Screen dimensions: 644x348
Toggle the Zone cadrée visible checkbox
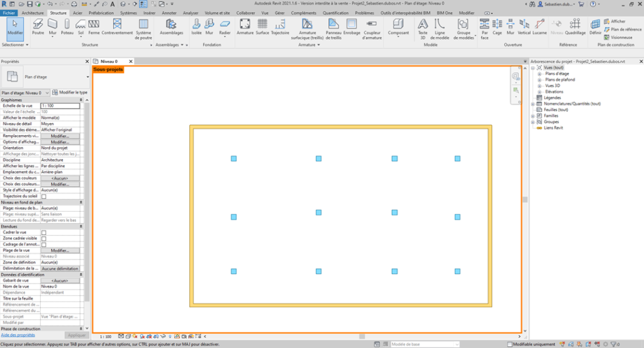(44, 239)
